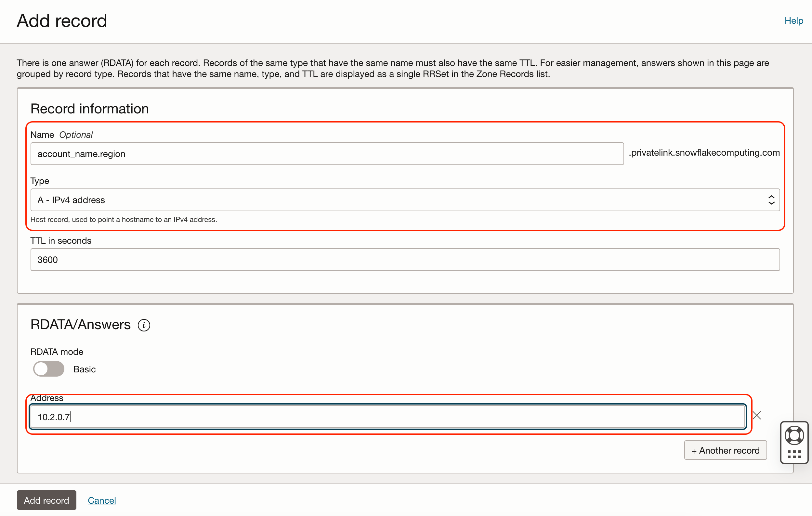Open the lifebuoy support widget
Screen dimensions: 812x516
[x=794, y=435]
